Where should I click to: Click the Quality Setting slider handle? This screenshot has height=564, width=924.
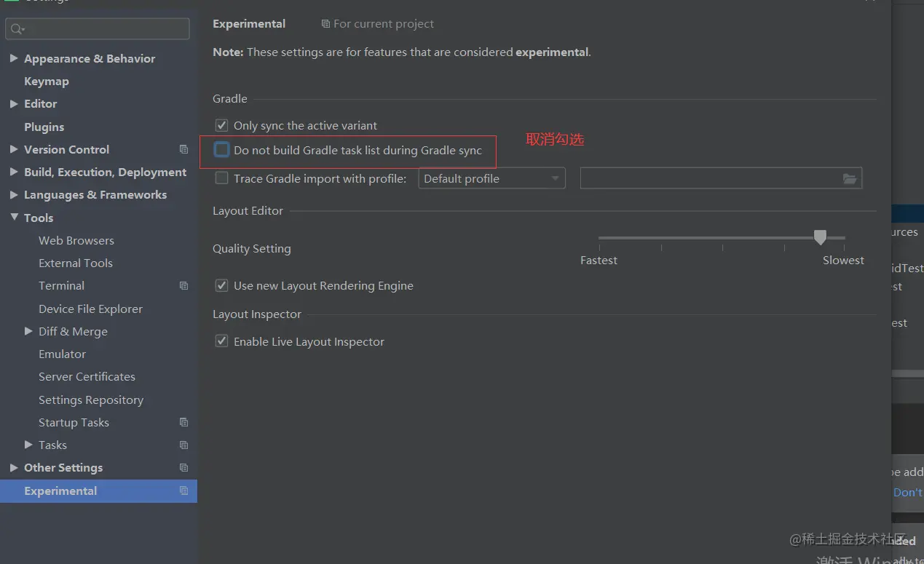[820, 237]
